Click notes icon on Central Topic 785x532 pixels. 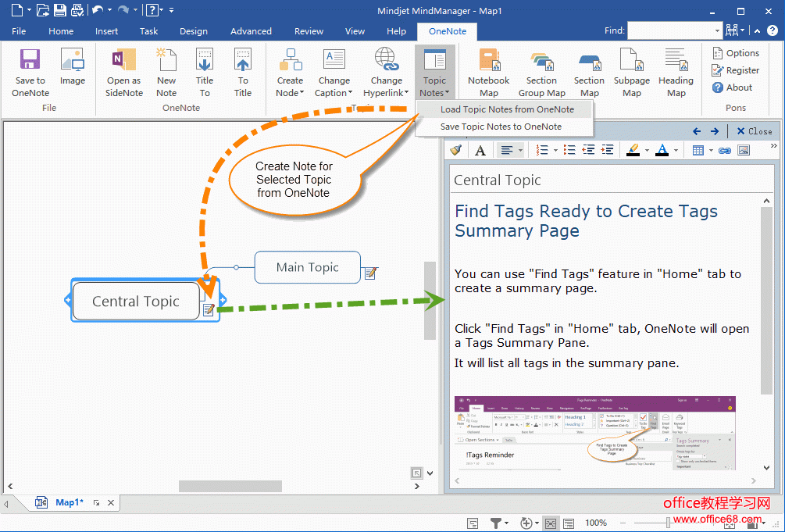pos(209,309)
